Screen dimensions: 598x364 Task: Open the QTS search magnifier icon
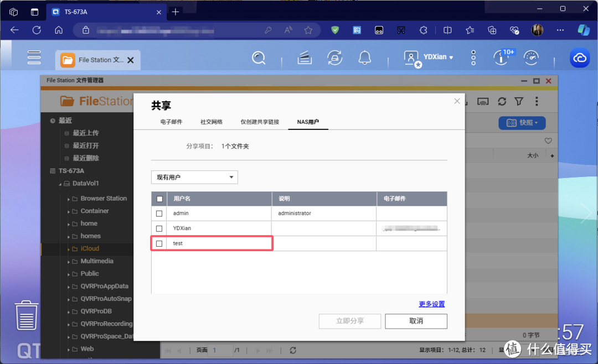pyautogui.click(x=259, y=58)
